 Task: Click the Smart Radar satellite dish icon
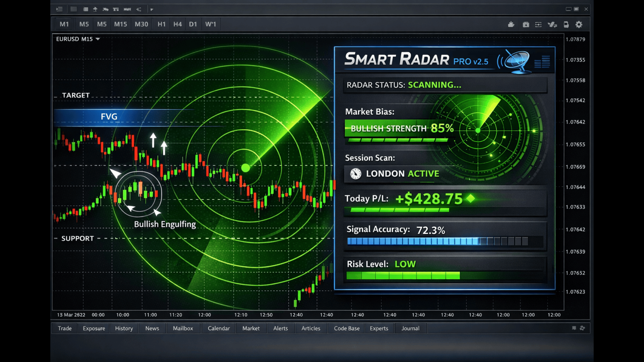pyautogui.click(x=517, y=61)
